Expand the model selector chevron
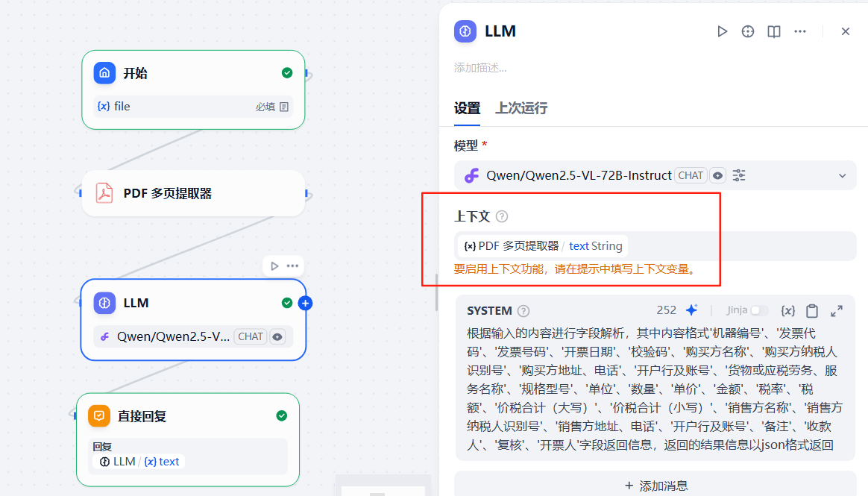Image resolution: width=868 pixels, height=496 pixels. pos(842,176)
